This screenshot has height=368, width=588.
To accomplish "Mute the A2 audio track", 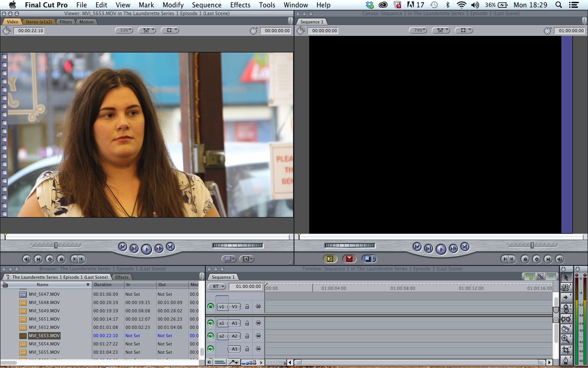I will pyautogui.click(x=210, y=336).
